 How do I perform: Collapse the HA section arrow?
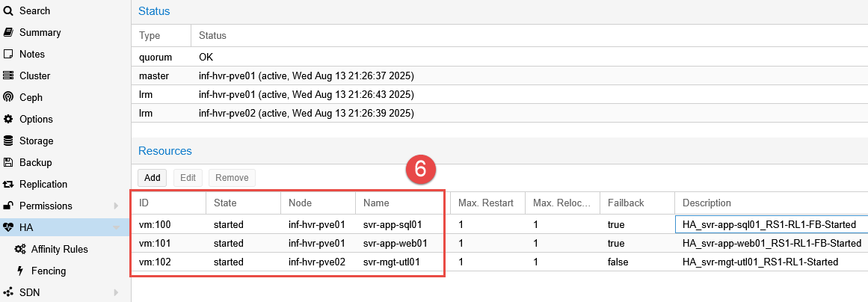[x=116, y=228]
